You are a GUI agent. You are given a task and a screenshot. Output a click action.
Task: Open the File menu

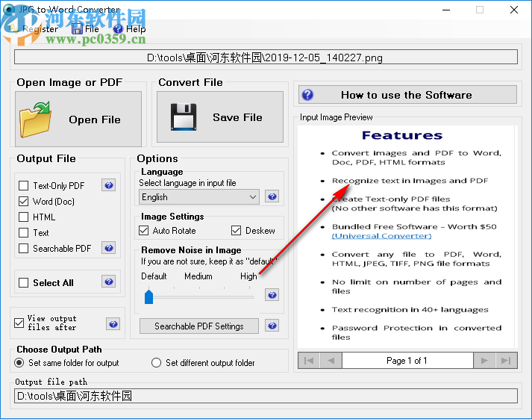pyautogui.click(x=86, y=29)
